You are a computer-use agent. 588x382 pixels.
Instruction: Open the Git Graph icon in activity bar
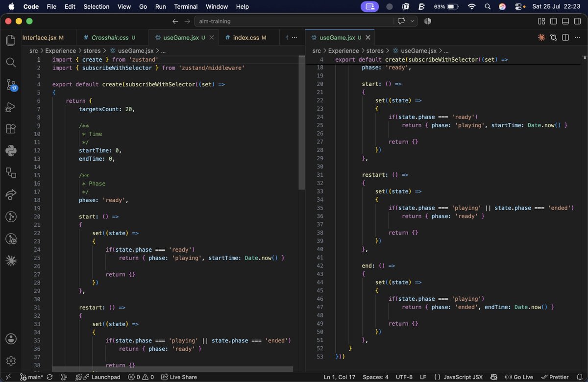(x=11, y=216)
